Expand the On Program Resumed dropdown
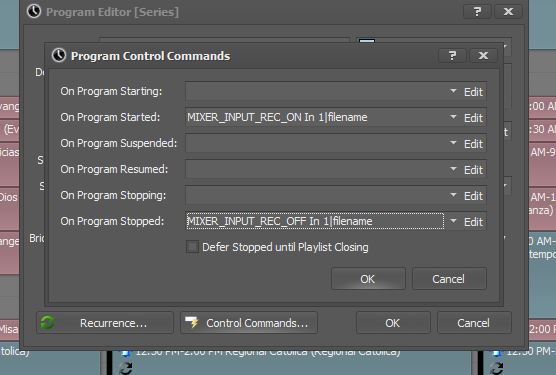This screenshot has height=375, width=556. (453, 169)
